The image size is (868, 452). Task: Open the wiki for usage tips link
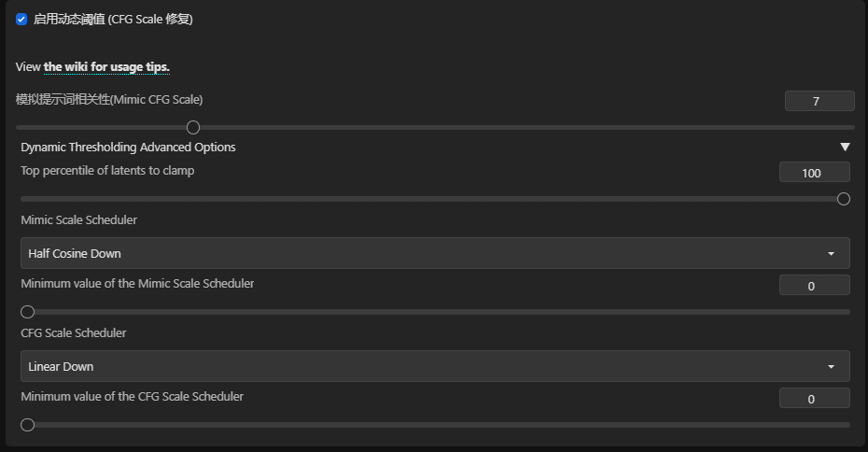106,67
